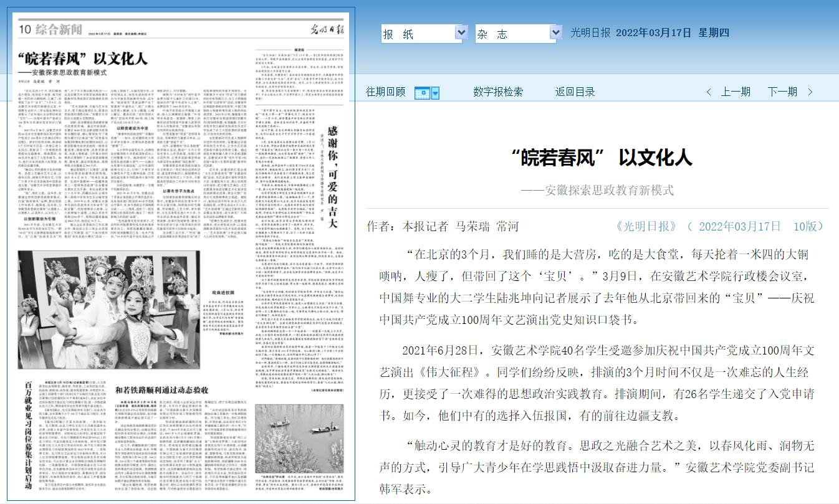Click the 10版 page link
Viewport: 839px width, 504px height.
(804, 226)
